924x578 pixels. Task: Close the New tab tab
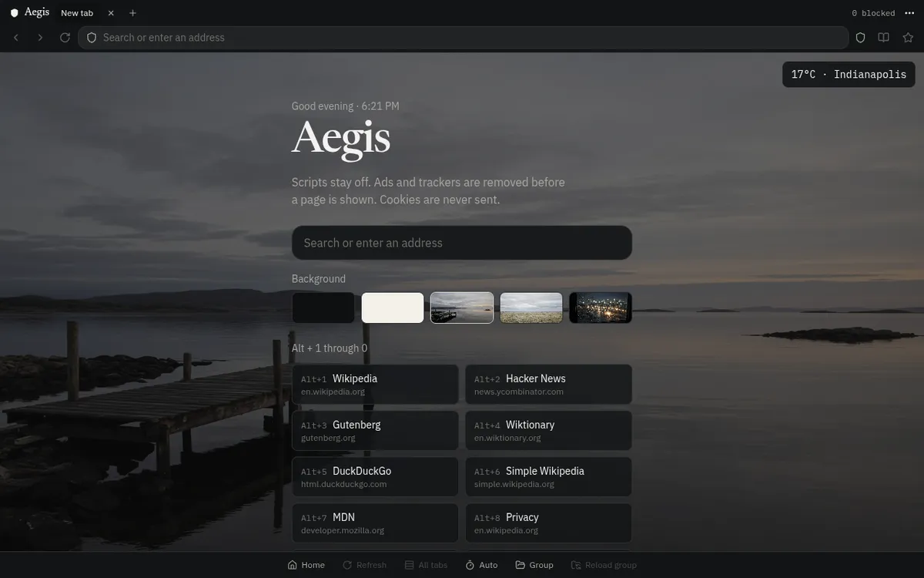(x=111, y=13)
